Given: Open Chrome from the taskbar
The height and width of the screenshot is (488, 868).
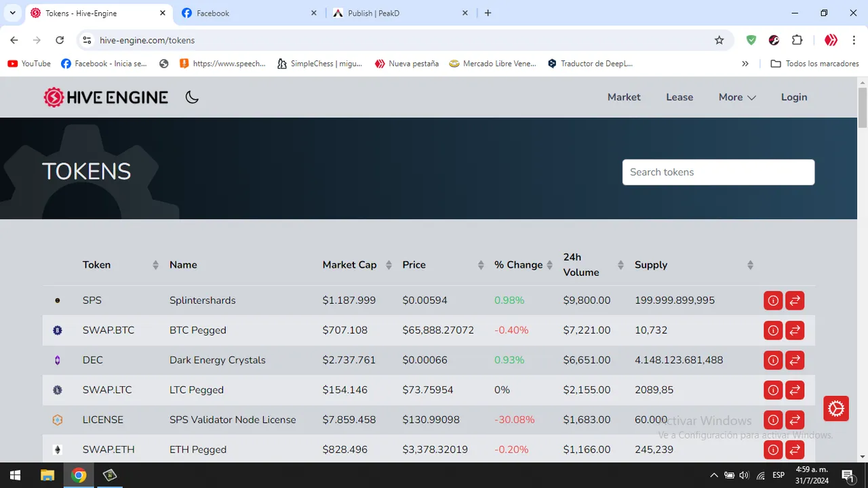Looking at the screenshot, I should (79, 475).
